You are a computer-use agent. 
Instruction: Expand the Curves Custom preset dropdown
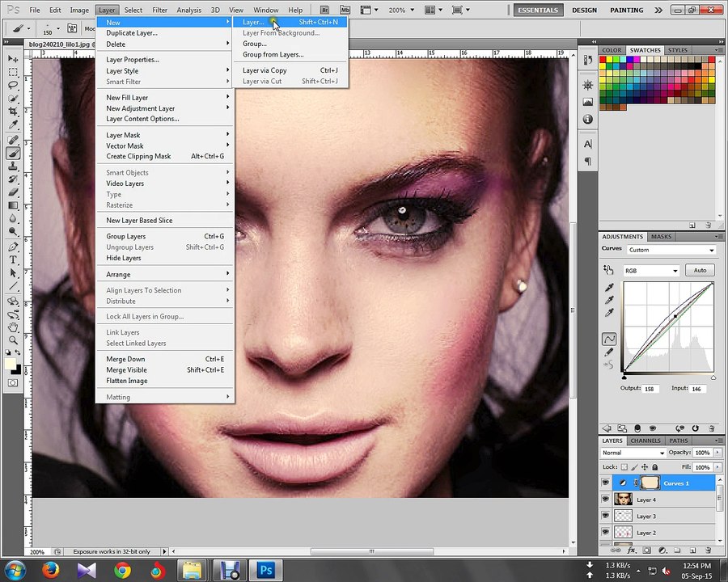coord(671,250)
